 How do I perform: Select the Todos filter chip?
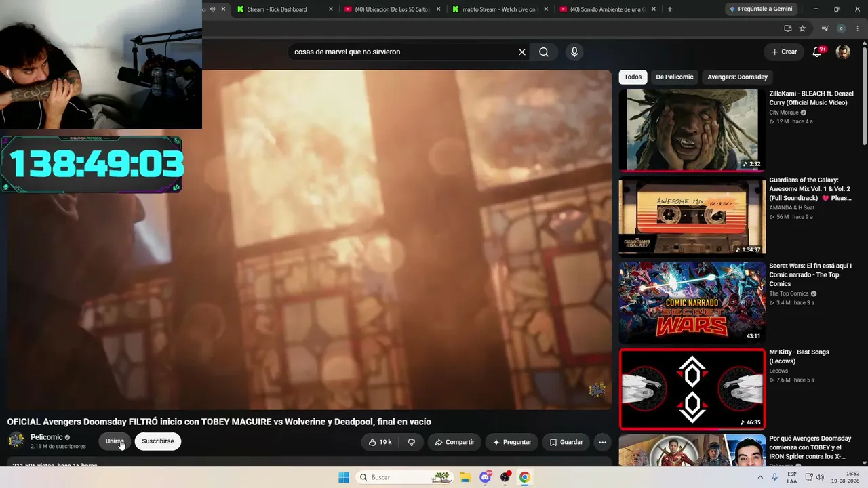tap(633, 77)
